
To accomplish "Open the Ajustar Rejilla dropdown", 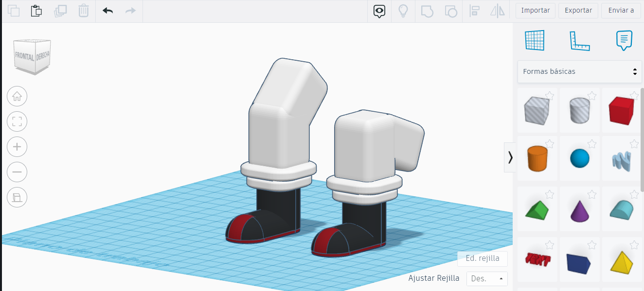I will (486, 278).
